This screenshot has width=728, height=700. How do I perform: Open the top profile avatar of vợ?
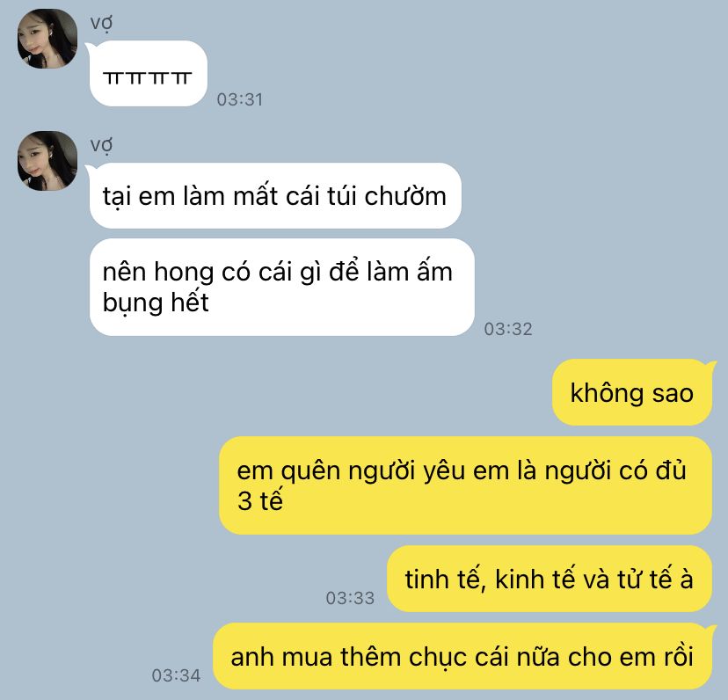(47, 39)
